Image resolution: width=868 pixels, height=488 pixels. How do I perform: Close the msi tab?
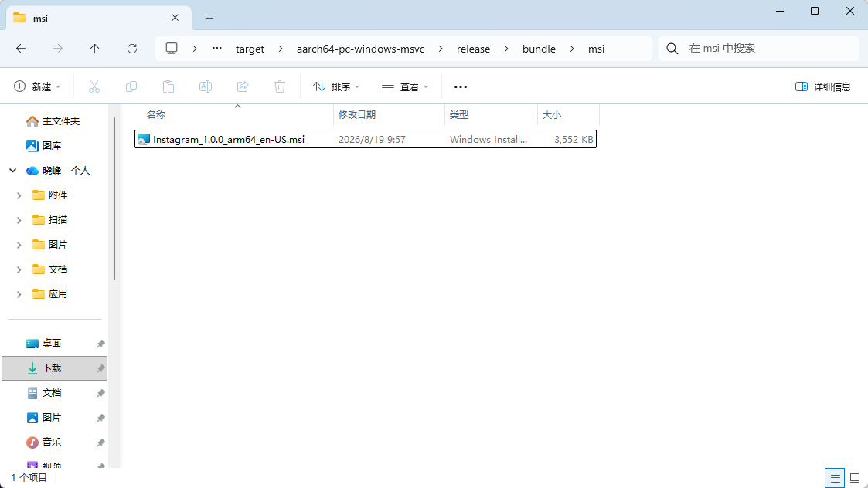[x=175, y=18]
